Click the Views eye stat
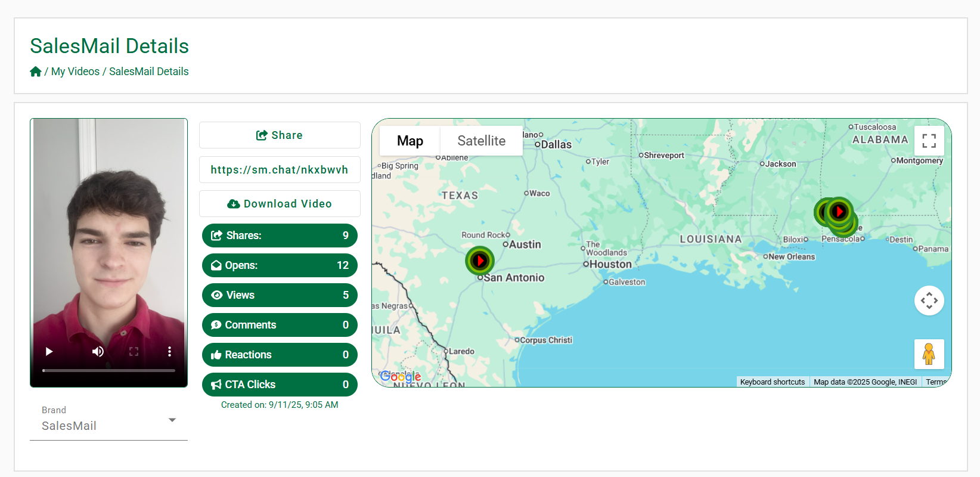 point(280,295)
